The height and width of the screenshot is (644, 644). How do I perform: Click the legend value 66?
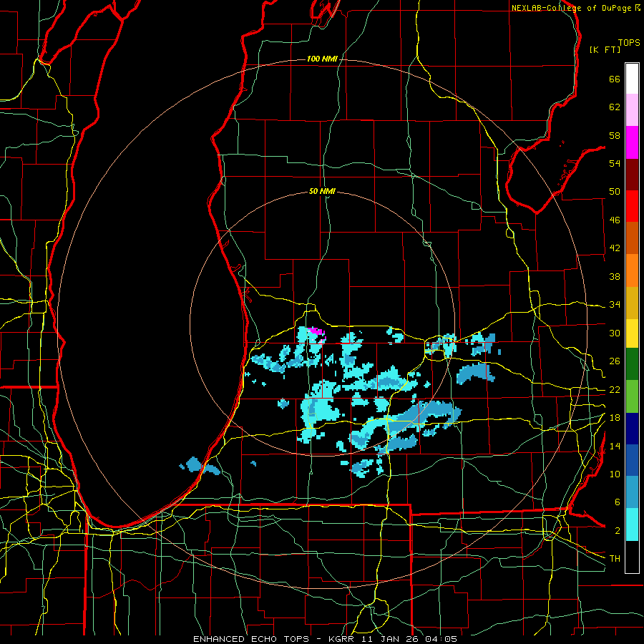(615, 79)
